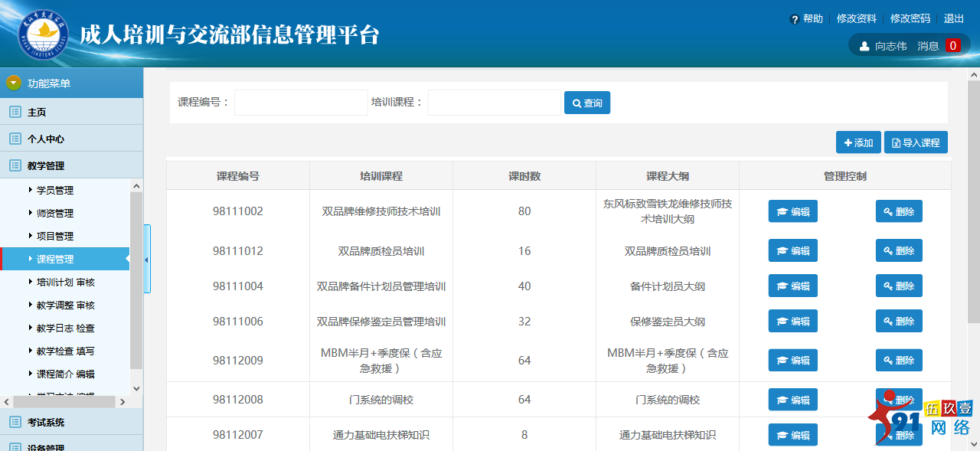
Task: Open 师资管理 in the sidebar menu
Action: tap(55, 213)
